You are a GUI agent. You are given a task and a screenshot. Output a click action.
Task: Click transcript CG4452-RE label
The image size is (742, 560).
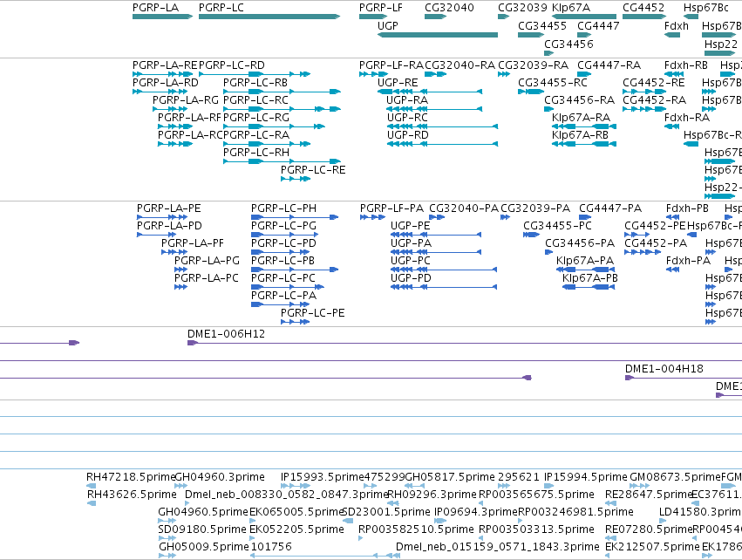pos(654,82)
